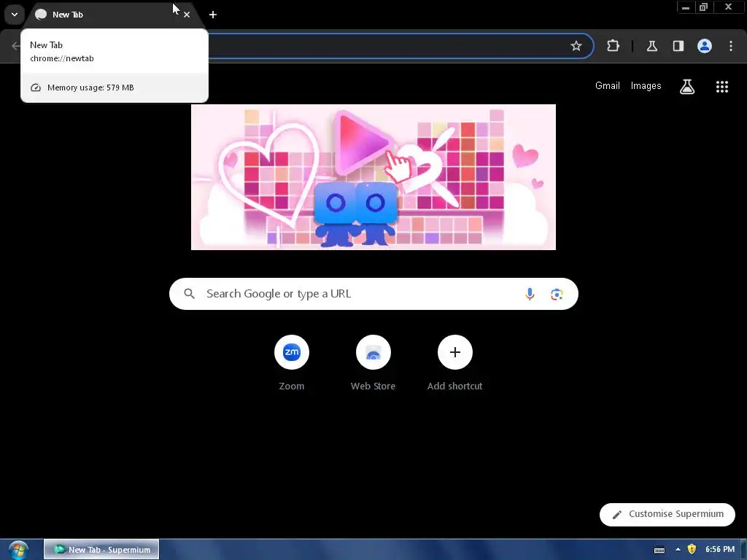Open the Google apps grid

point(722,87)
